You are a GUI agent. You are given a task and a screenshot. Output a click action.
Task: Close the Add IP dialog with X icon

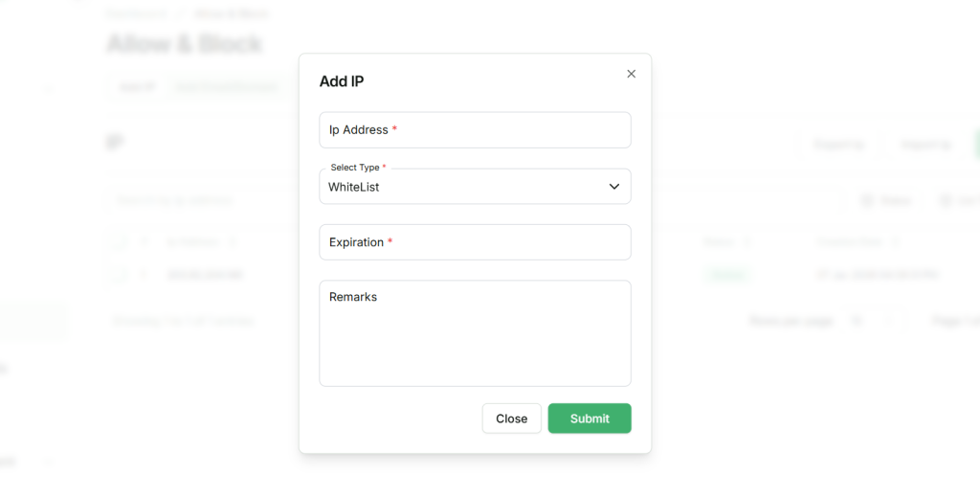631,74
